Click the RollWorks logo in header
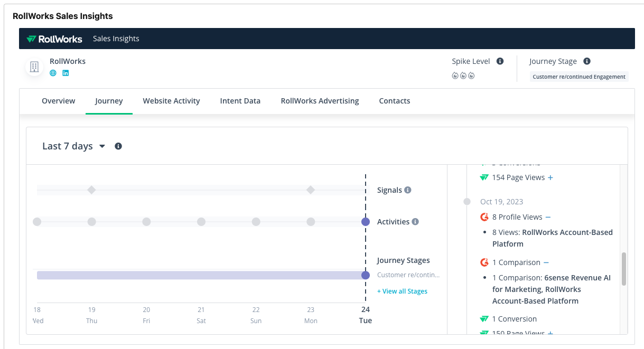The image size is (644, 349). click(54, 39)
